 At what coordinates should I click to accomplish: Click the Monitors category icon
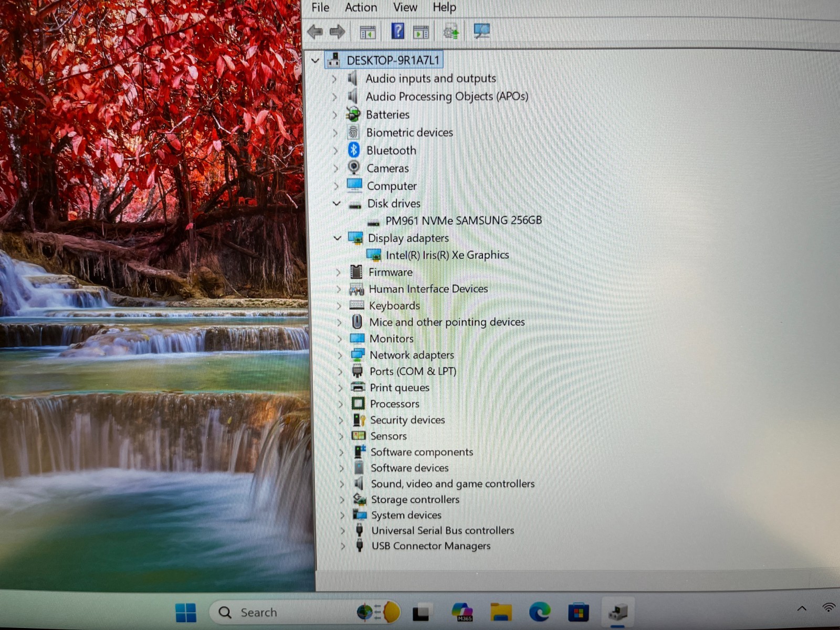(x=357, y=339)
